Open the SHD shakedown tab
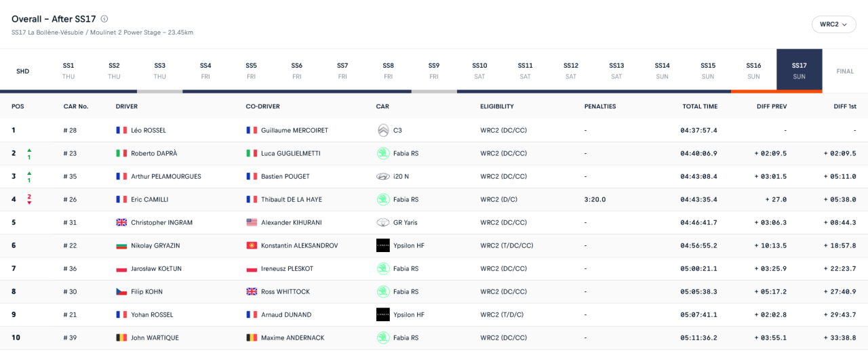The image size is (868, 351). tap(22, 71)
